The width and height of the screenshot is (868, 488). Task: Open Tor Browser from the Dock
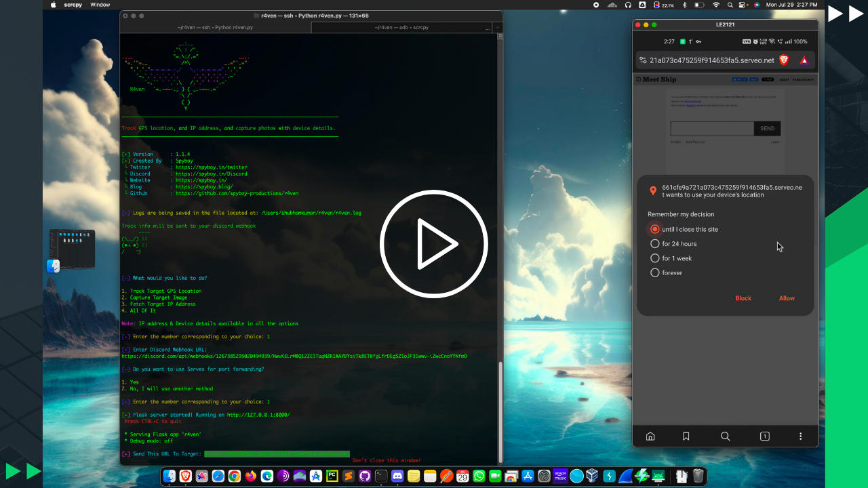[283, 476]
